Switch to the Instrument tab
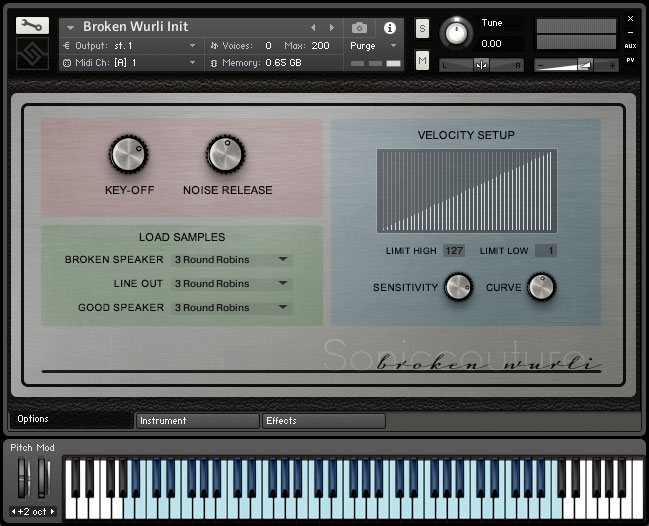This screenshot has height=526, width=649. [197, 421]
